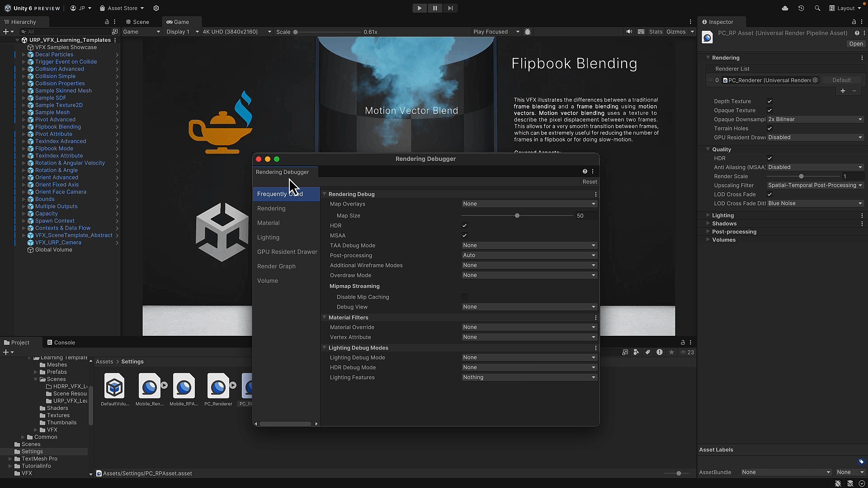This screenshot has height=488, width=868.
Task: Enable Disable Mip Caching option
Action: [465, 297]
